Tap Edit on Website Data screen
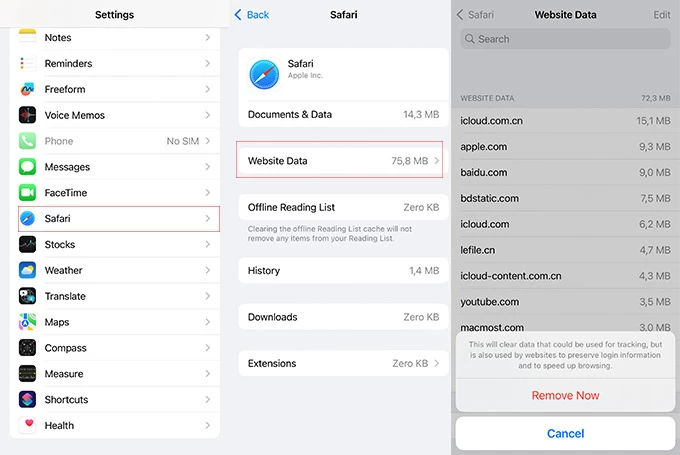 click(x=661, y=15)
